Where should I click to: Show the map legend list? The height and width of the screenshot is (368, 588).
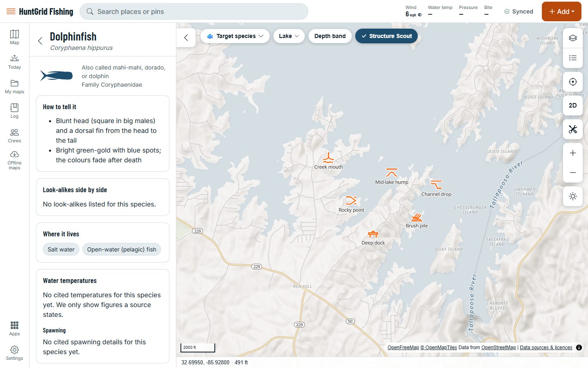[x=573, y=58]
